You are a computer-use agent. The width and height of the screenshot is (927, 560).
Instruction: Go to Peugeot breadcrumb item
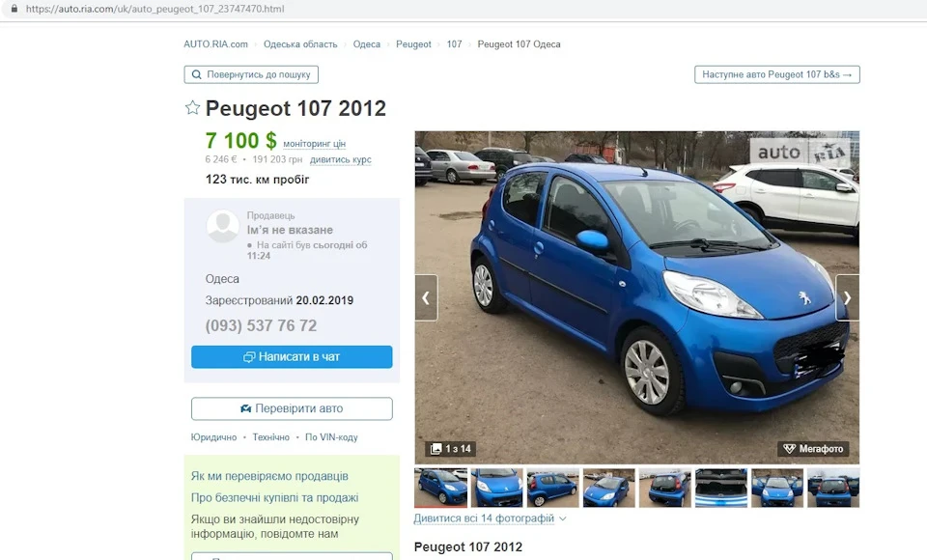413,44
